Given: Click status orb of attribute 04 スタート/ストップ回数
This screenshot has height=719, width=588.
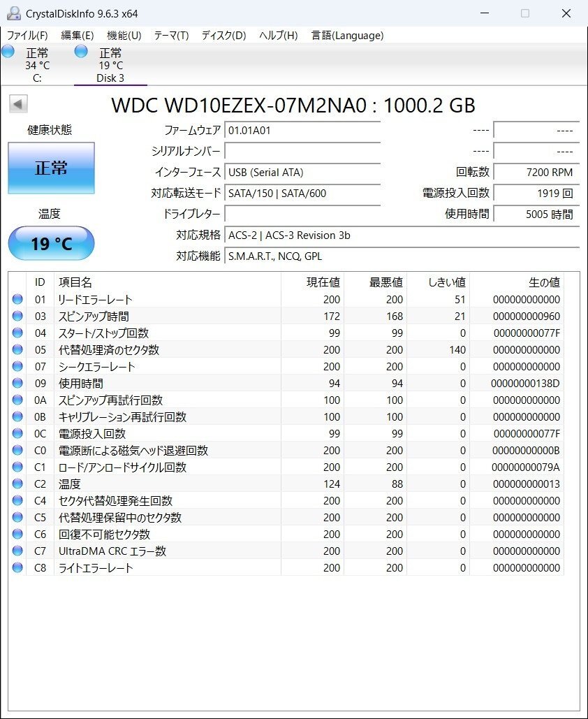Looking at the screenshot, I should point(17,333).
